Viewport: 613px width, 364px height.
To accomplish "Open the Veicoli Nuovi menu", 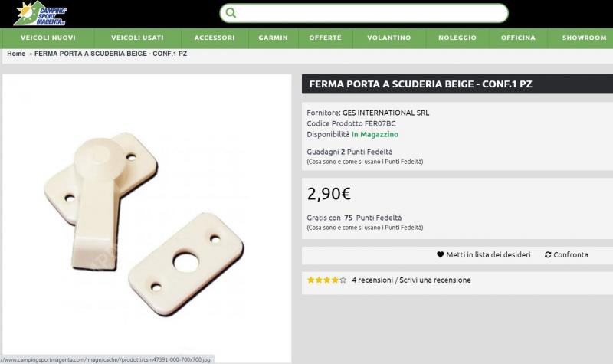I will pyautogui.click(x=48, y=38).
